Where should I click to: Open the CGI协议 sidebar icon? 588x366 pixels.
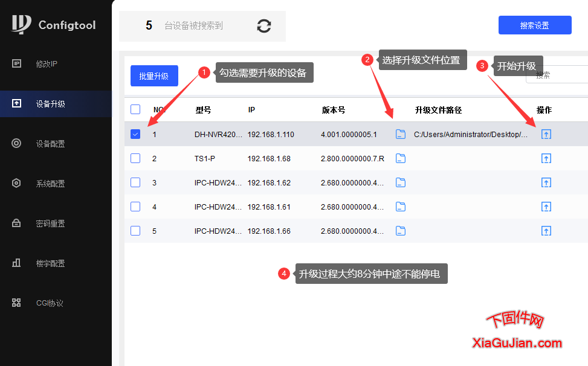(x=16, y=303)
